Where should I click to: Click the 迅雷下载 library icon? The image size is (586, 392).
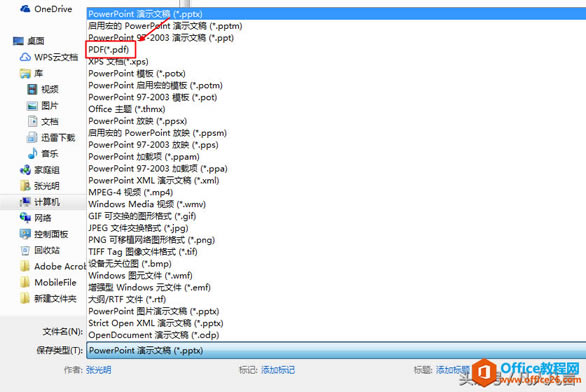point(33,138)
